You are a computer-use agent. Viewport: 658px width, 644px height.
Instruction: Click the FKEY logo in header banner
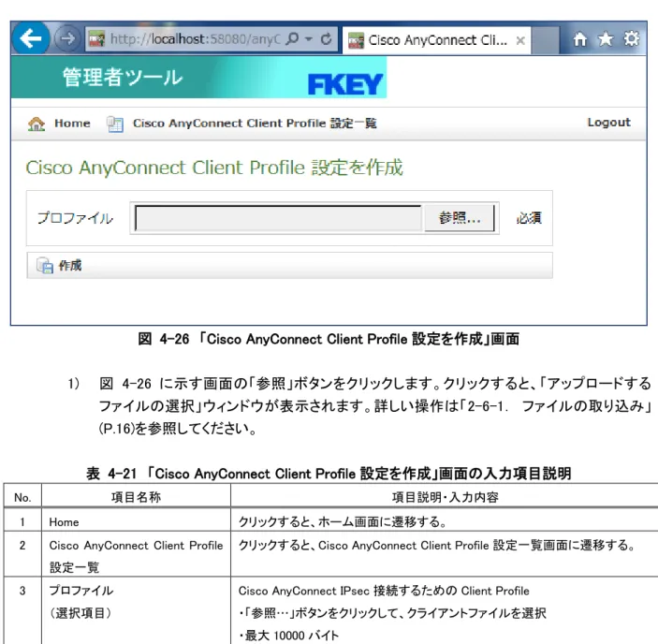(345, 84)
